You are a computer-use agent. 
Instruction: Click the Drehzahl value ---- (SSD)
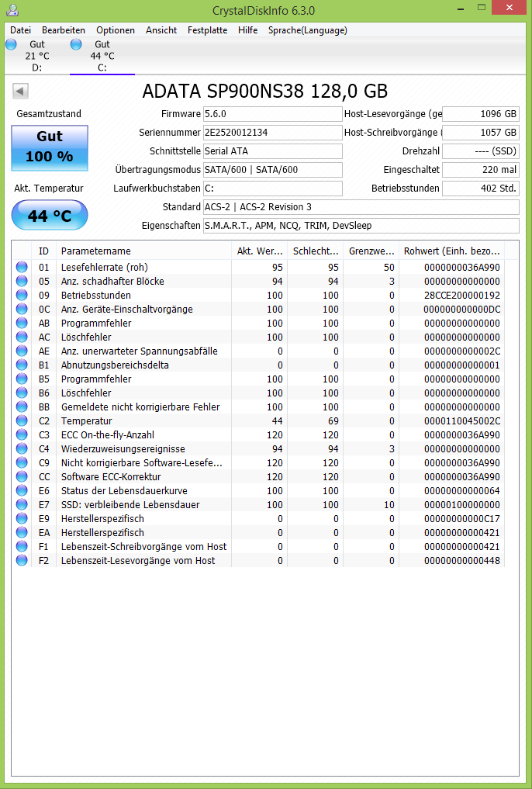(481, 151)
